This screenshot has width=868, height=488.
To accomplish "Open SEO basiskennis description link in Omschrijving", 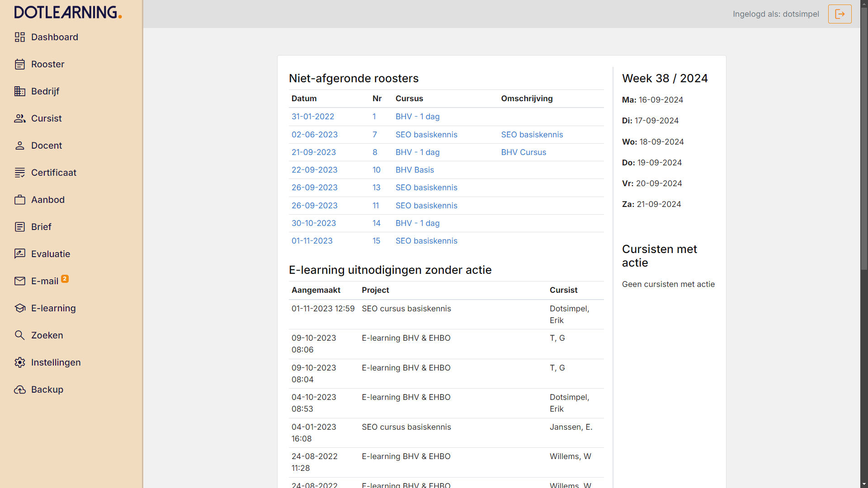I will (x=532, y=135).
